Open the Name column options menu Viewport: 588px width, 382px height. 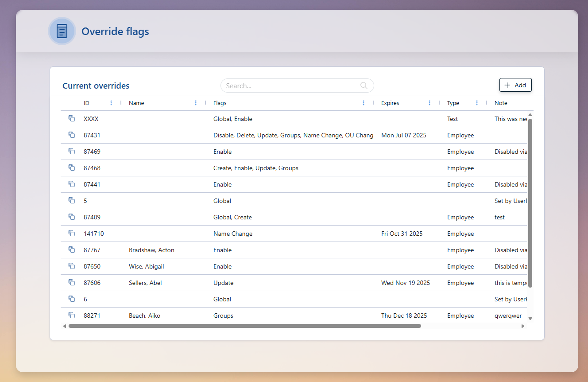(196, 103)
